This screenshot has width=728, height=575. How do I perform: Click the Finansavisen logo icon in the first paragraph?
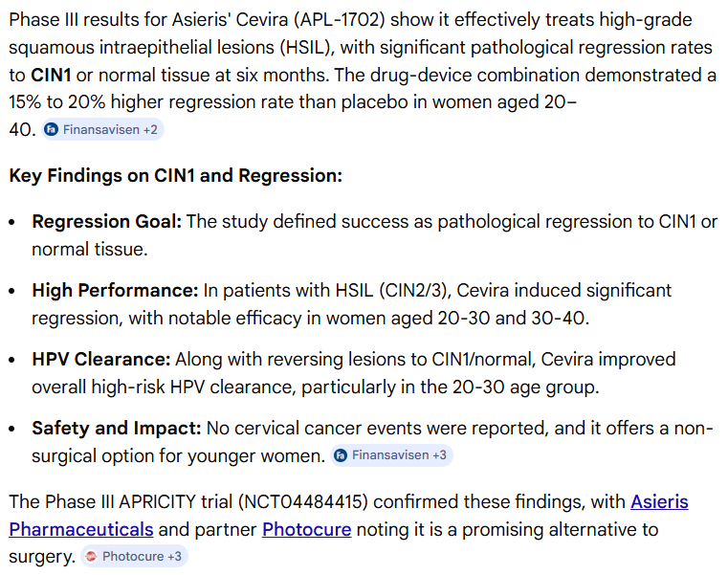(52, 129)
